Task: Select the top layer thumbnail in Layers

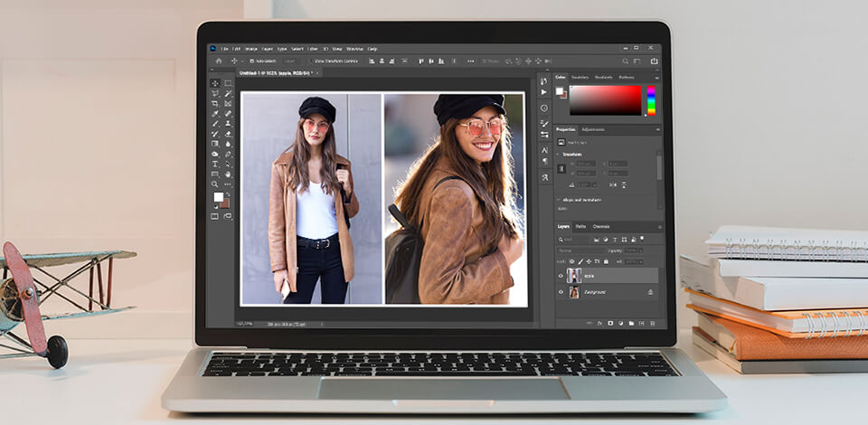Action: click(573, 276)
